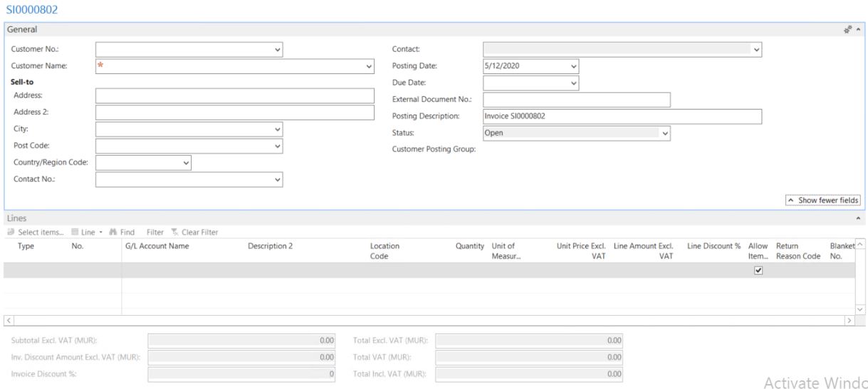The height and width of the screenshot is (389, 868).
Task: Click the Return Reason Code header
Action: coord(798,251)
